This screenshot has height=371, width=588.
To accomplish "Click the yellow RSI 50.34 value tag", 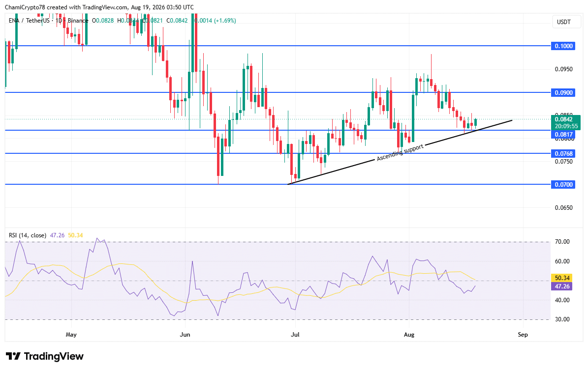I will click(x=562, y=278).
